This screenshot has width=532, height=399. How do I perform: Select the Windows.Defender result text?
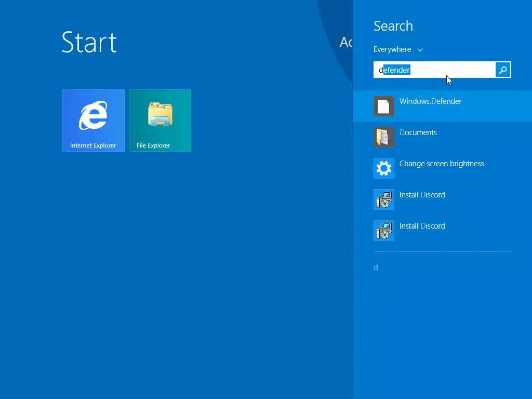[430, 101]
